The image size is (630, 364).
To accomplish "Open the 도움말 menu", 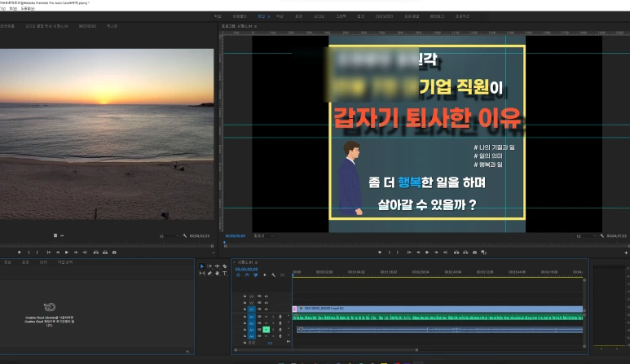I will click(28, 8).
